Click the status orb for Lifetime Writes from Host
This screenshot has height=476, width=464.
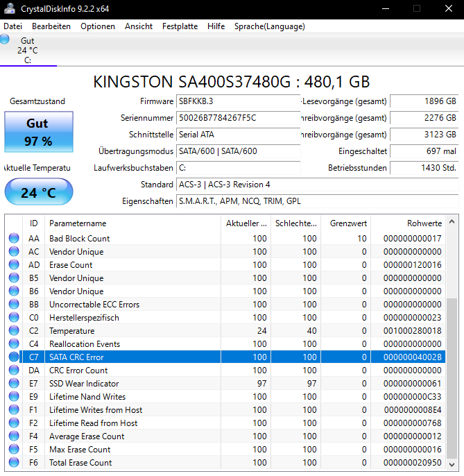point(14,410)
